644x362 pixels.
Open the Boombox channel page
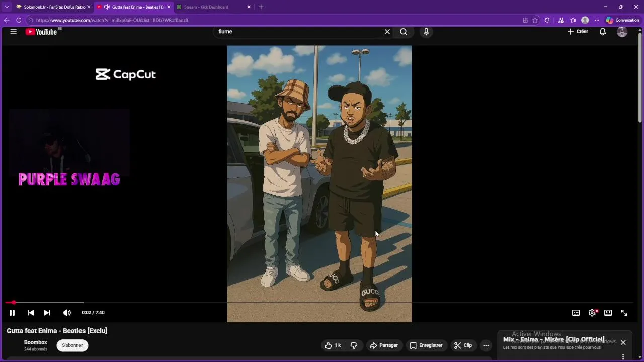coord(36,342)
